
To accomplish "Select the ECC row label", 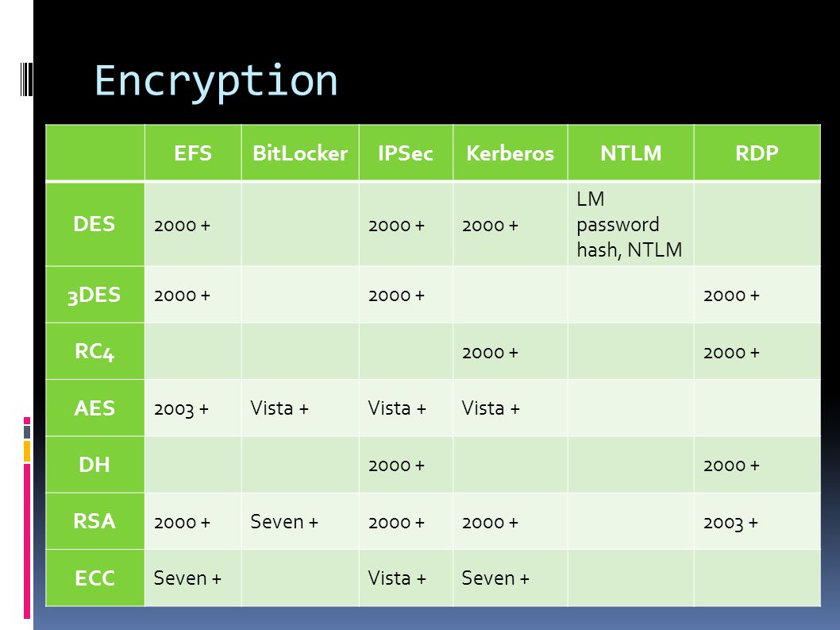I will pos(94,578).
